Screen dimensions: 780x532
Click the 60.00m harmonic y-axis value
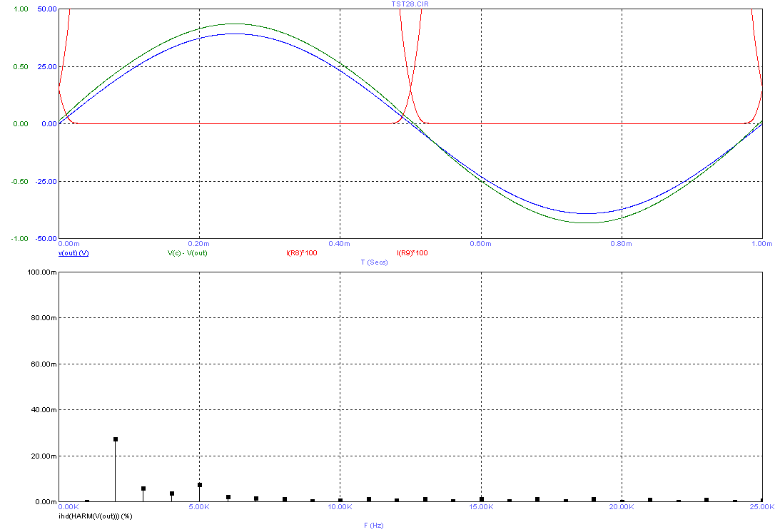pyautogui.click(x=44, y=364)
